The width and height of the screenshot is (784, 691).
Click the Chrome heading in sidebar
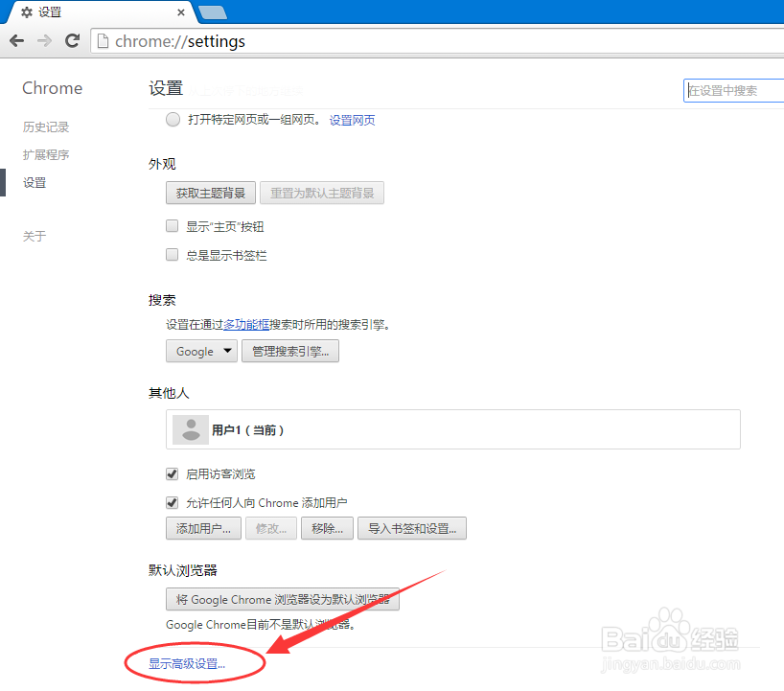tap(53, 88)
